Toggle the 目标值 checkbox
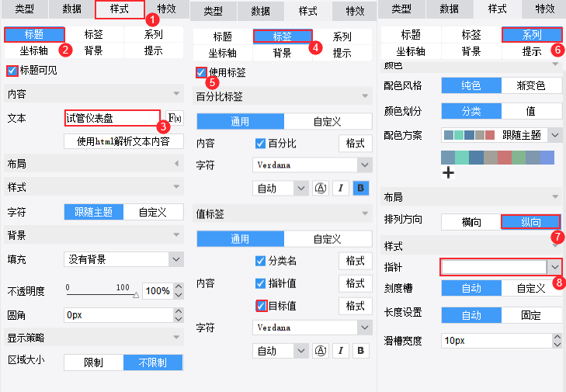Image resolution: width=566 pixels, height=392 pixels. point(261,306)
